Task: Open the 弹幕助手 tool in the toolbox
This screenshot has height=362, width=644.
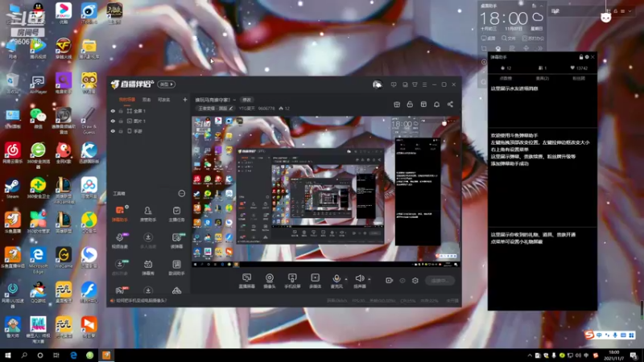Action: [x=119, y=214]
